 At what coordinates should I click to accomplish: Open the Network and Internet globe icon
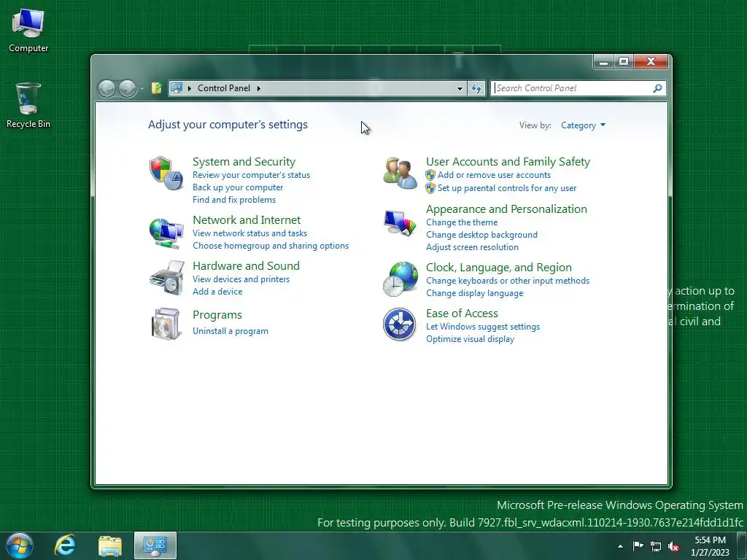coord(166,233)
